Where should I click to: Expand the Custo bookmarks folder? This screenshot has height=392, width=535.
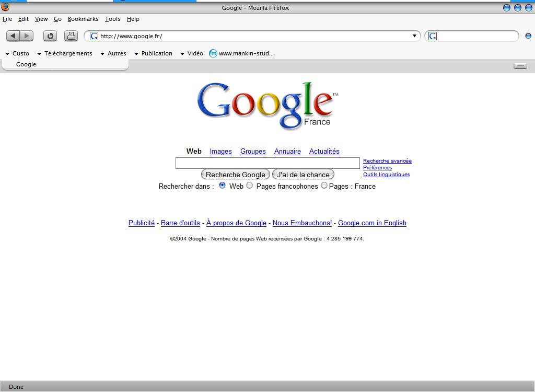pyautogui.click(x=17, y=53)
